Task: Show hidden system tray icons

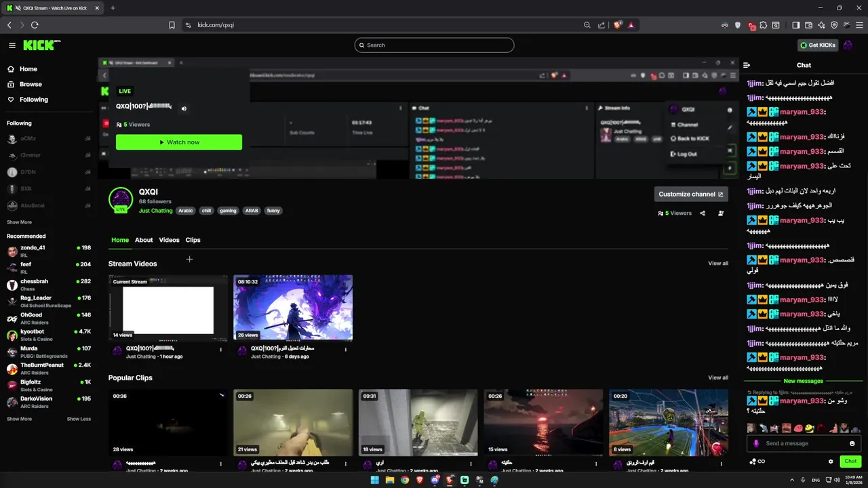Action: (791, 480)
